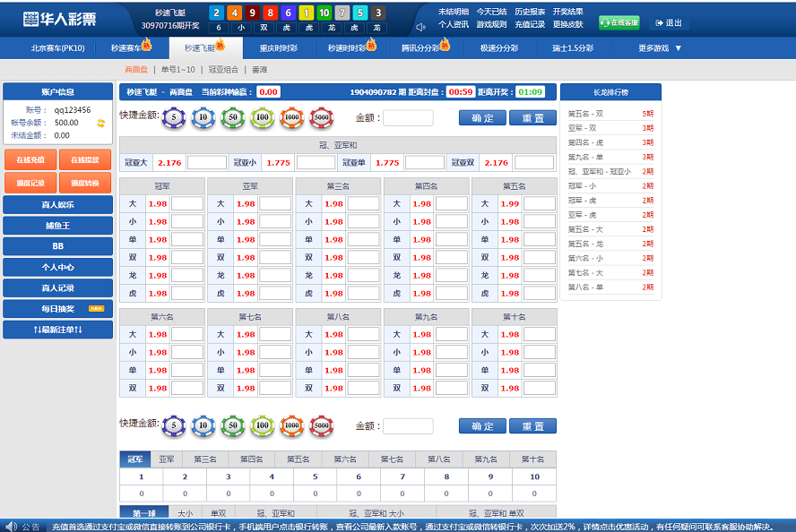Switch to 重庆时时彩 game tab
796x532 pixels.
click(278, 48)
